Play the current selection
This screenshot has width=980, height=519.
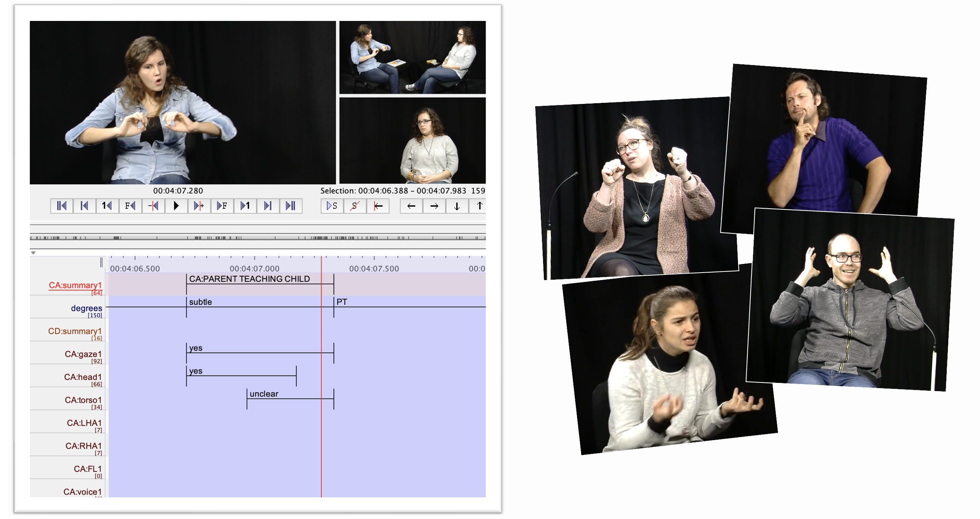coord(332,206)
